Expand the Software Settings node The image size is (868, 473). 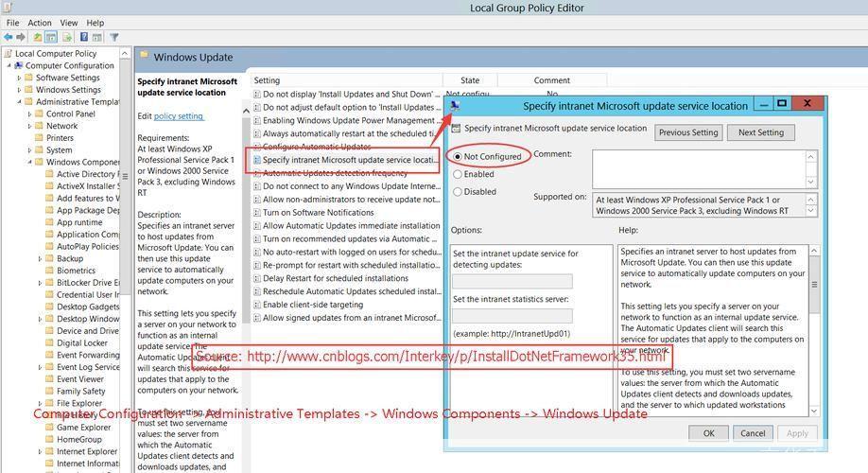pyautogui.click(x=19, y=78)
